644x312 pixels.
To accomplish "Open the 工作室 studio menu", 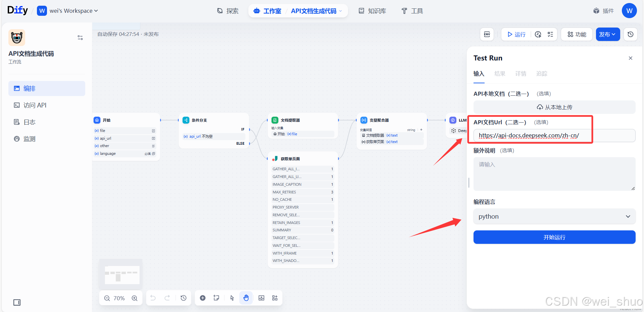I will pos(267,11).
